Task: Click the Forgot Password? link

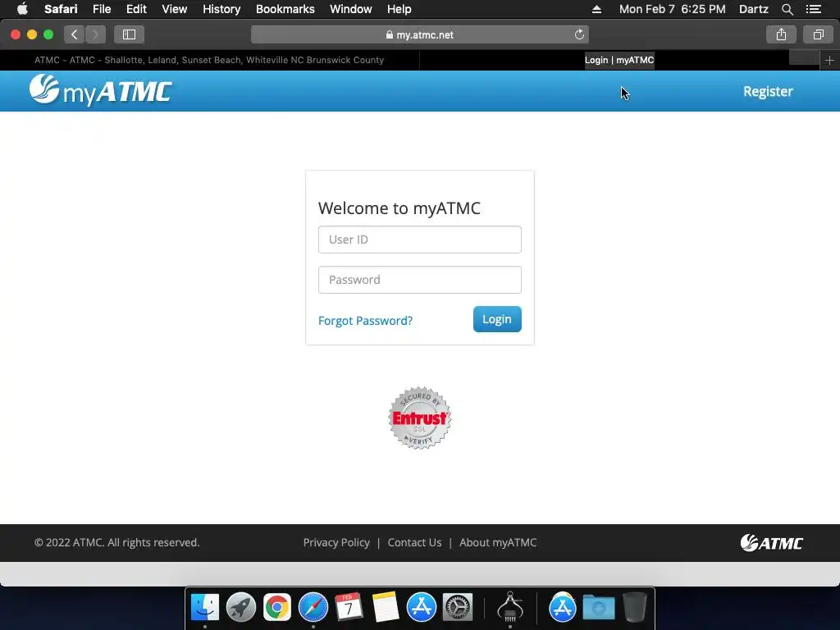Action: tap(365, 321)
